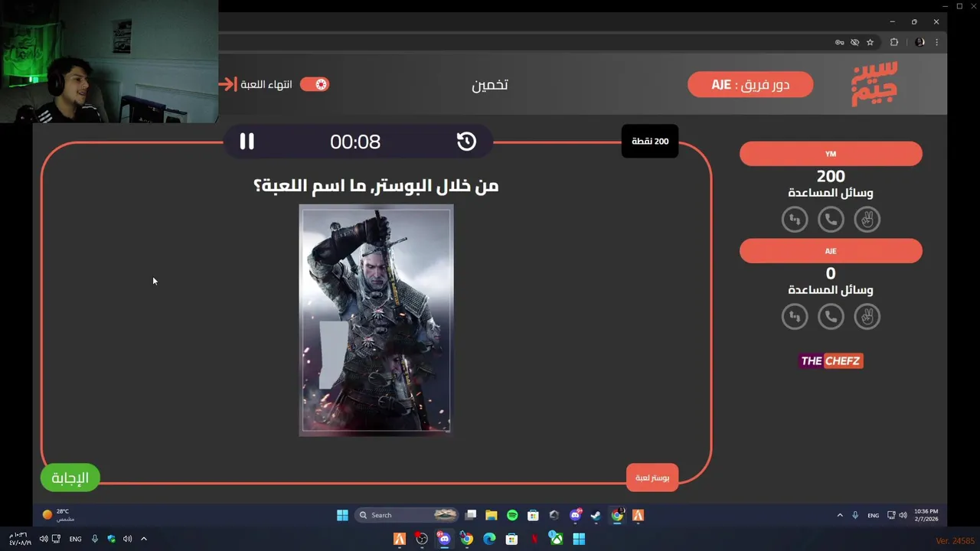980x551 pixels.
Task: Open File Explorer from the taskbar
Action: click(492, 515)
